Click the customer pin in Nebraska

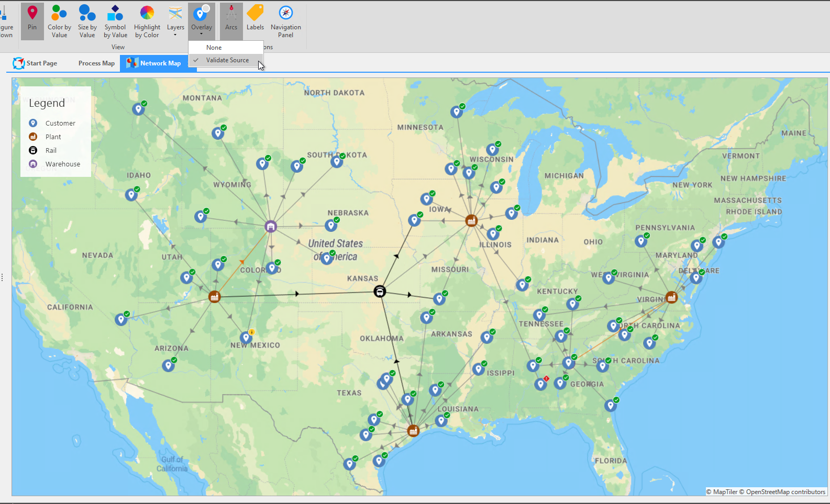[x=331, y=225]
